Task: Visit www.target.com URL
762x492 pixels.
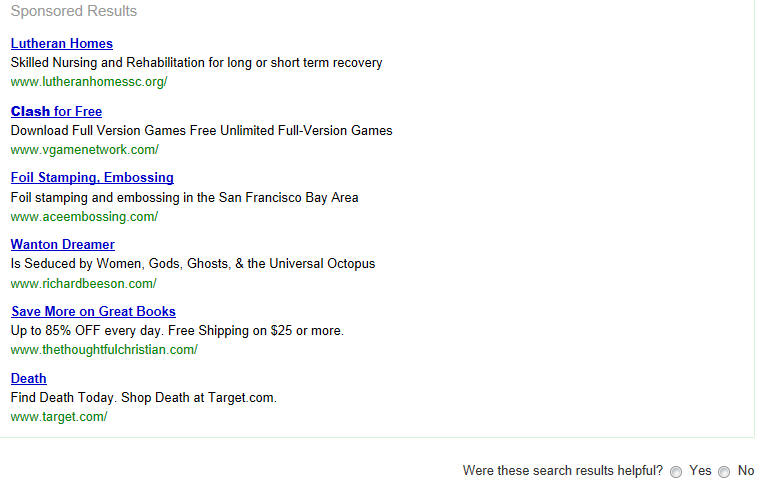Action: pyautogui.click(x=59, y=417)
